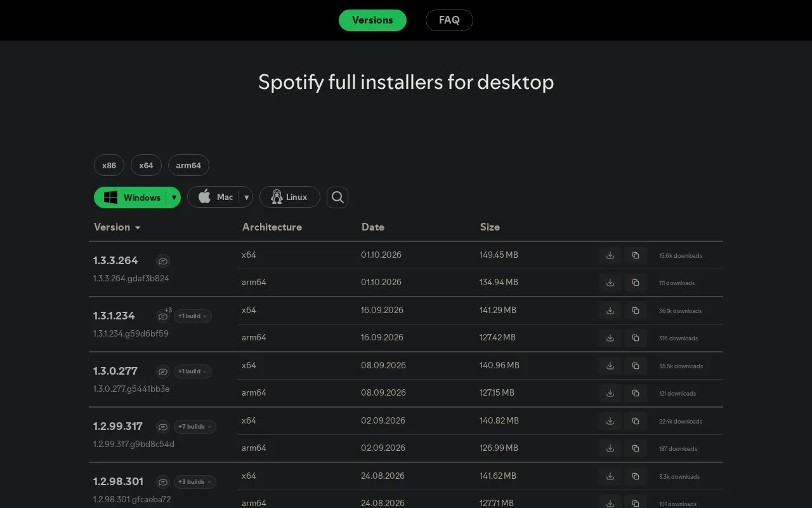Click the 1.3.3.264 version title
Viewport: 812px width, 508px height.
(115, 260)
